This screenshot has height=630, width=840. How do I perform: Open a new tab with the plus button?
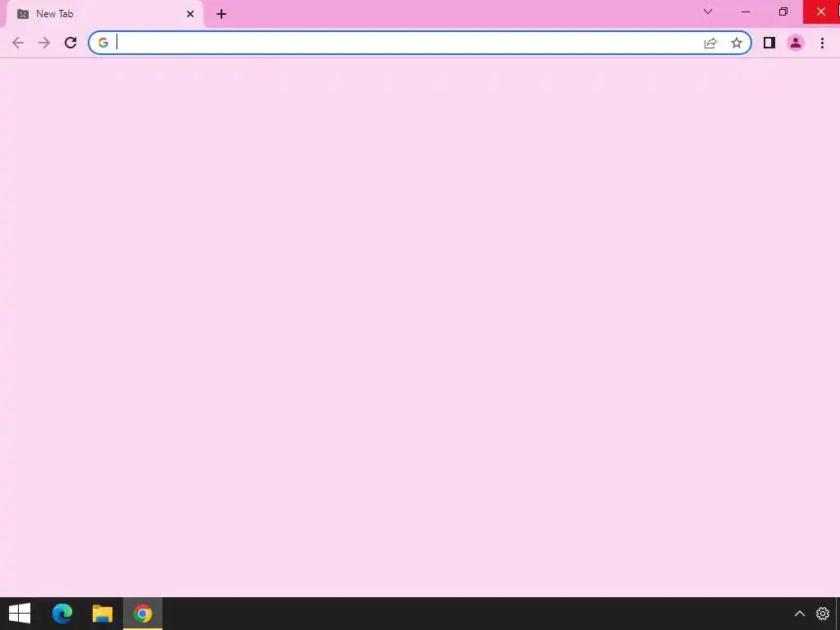coord(221,14)
